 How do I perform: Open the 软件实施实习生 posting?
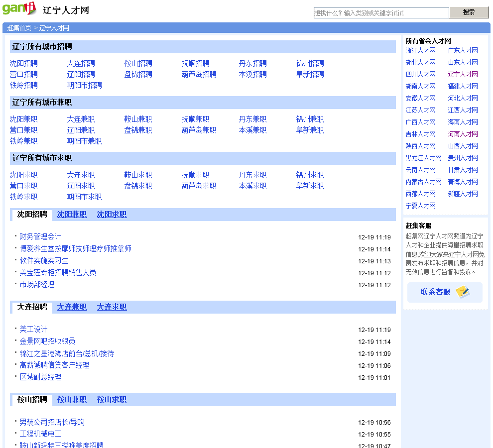click(44, 261)
